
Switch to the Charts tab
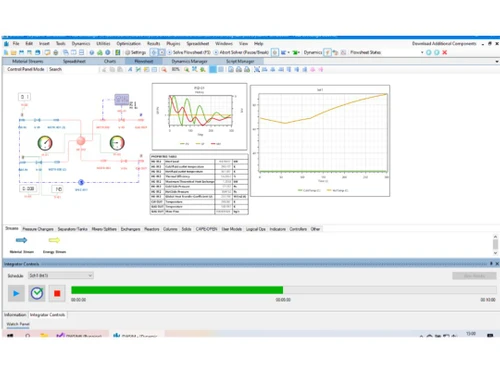click(x=110, y=61)
